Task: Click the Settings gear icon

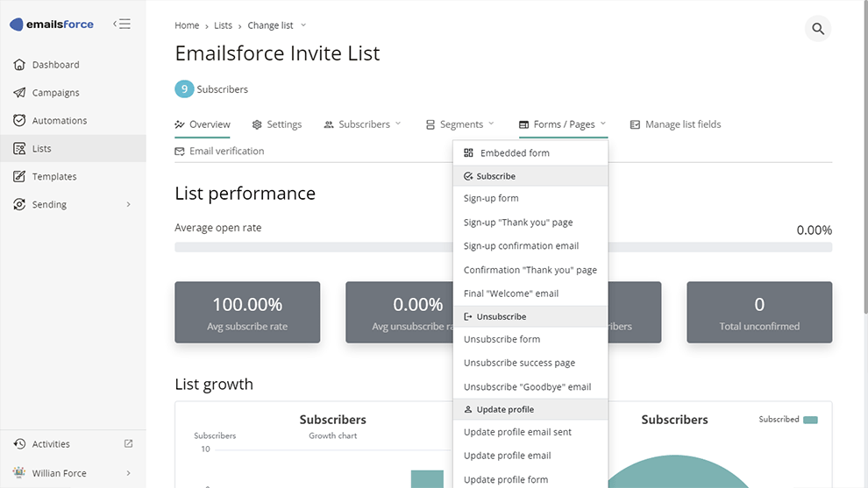Action: 257,124
